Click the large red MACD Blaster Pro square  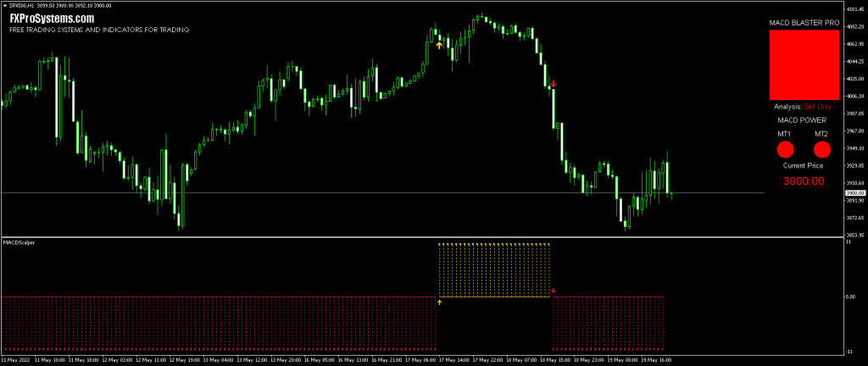[803, 66]
